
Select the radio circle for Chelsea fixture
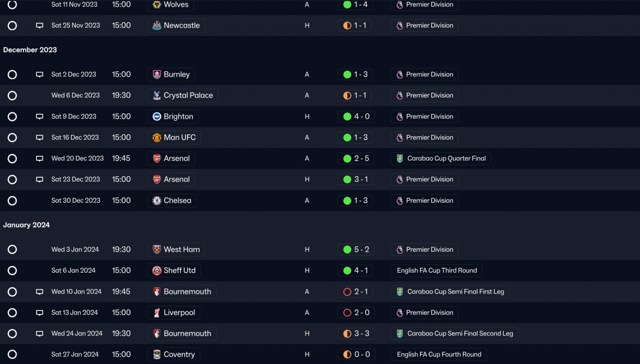(x=12, y=201)
